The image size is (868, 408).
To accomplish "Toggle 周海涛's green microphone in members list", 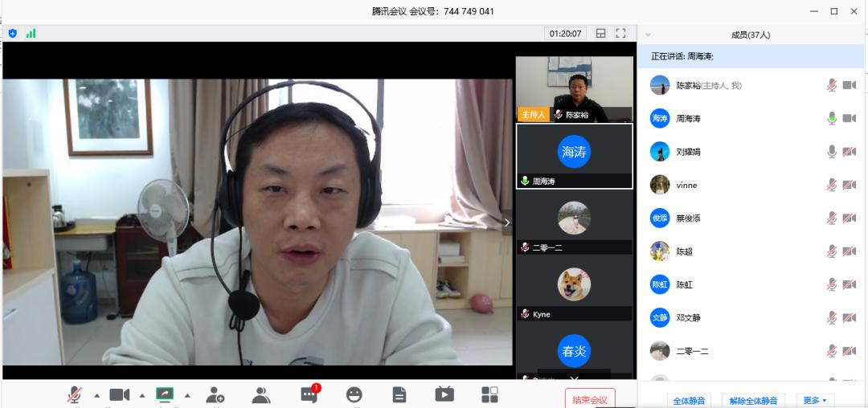I will (x=832, y=118).
